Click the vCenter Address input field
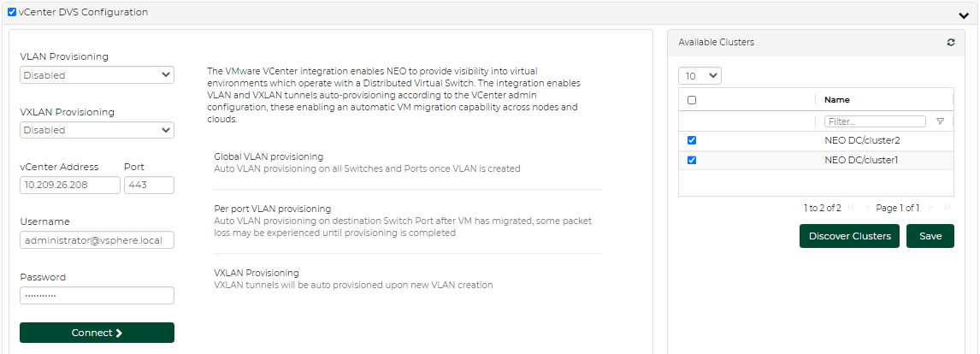The height and width of the screenshot is (354, 980). [70, 186]
